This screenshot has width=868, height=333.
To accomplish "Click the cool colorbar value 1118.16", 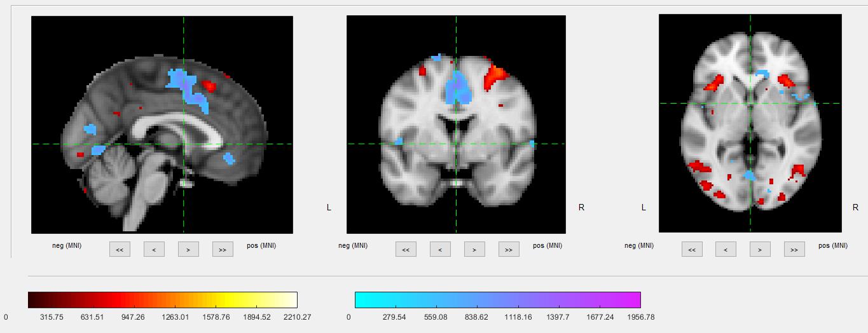I will (x=518, y=316).
